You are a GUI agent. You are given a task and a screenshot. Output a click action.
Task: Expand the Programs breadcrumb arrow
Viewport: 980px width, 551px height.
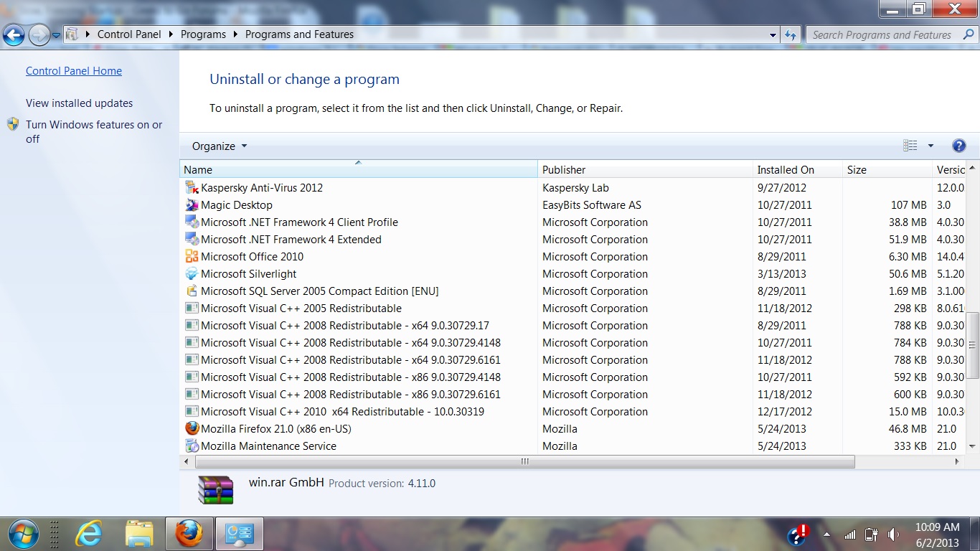pyautogui.click(x=235, y=34)
